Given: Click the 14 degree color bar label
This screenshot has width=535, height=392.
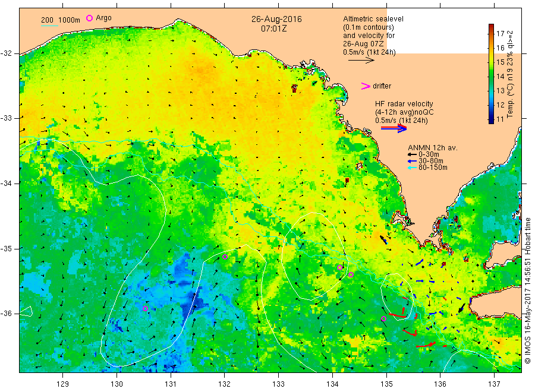Looking at the screenshot, I should coord(500,77).
